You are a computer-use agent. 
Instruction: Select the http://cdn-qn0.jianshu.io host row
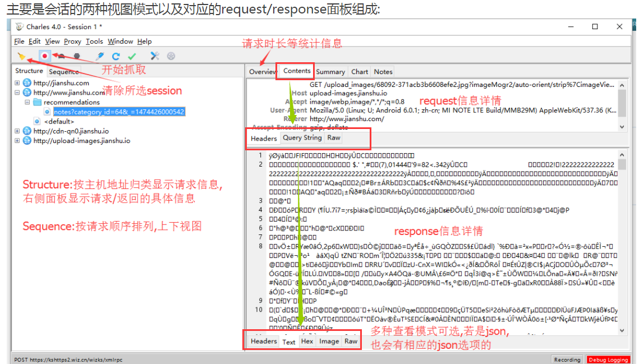(71, 131)
